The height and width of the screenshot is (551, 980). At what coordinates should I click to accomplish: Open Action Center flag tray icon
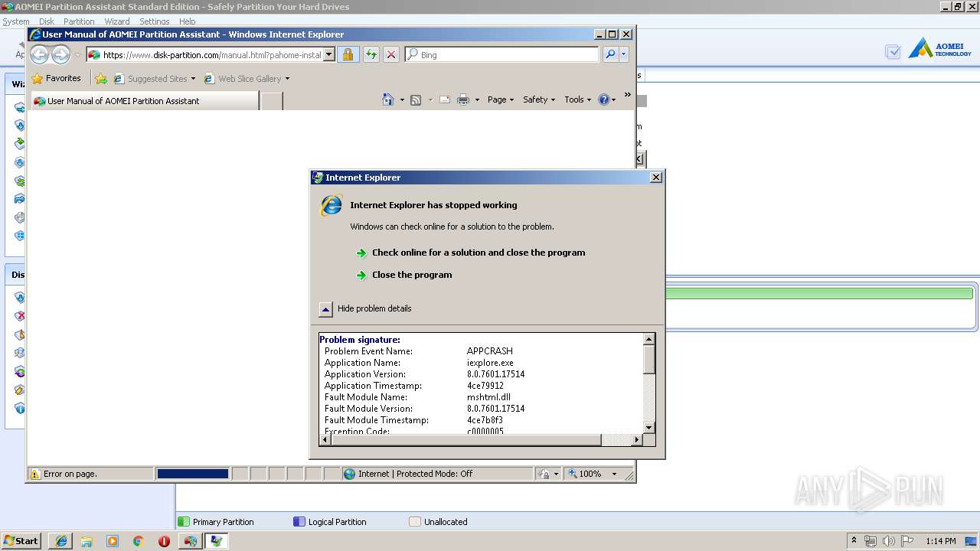click(907, 541)
